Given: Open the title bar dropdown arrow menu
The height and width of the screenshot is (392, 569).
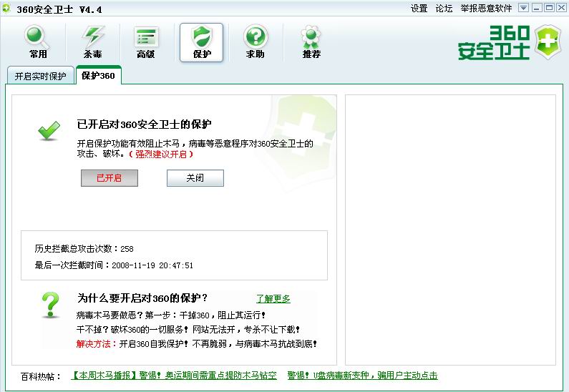Looking at the screenshot, I should [523, 8].
